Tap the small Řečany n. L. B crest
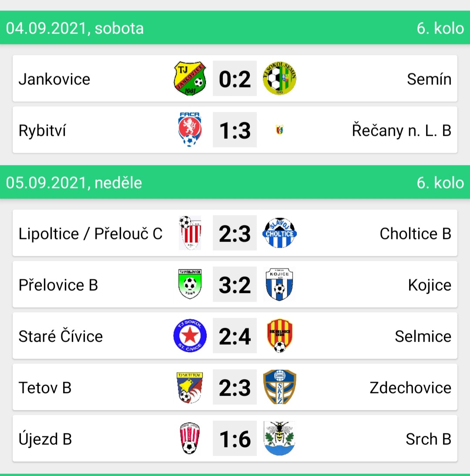This screenshot has width=470, height=476. coord(279,130)
